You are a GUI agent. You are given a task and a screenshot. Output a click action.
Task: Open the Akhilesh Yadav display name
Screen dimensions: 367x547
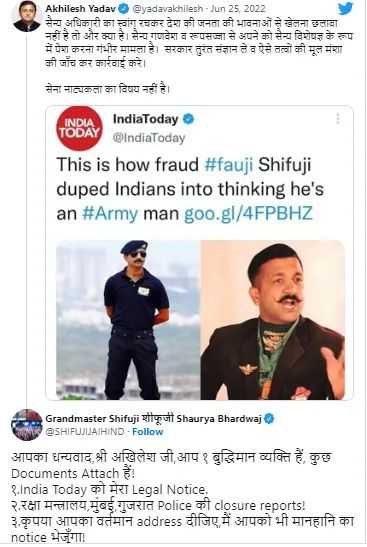tap(82, 8)
